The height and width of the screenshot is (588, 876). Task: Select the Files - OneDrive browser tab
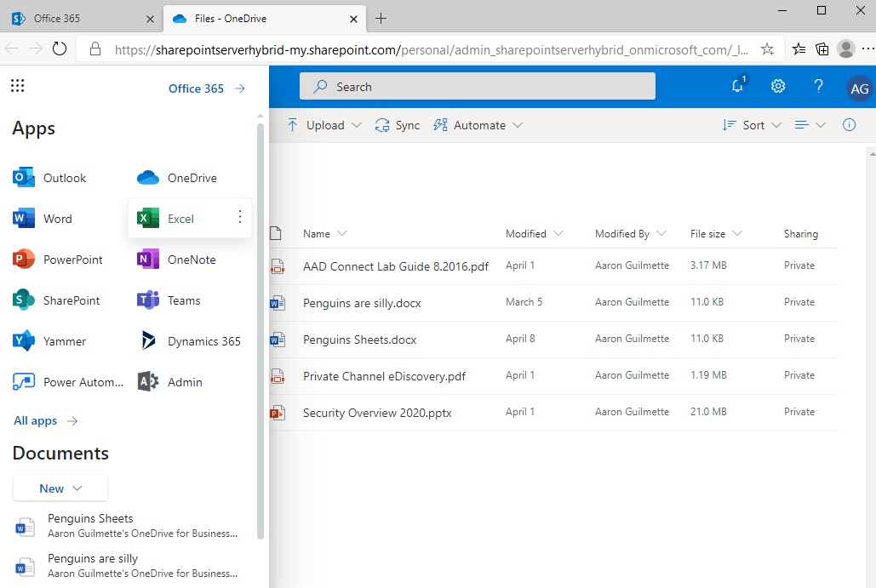265,19
